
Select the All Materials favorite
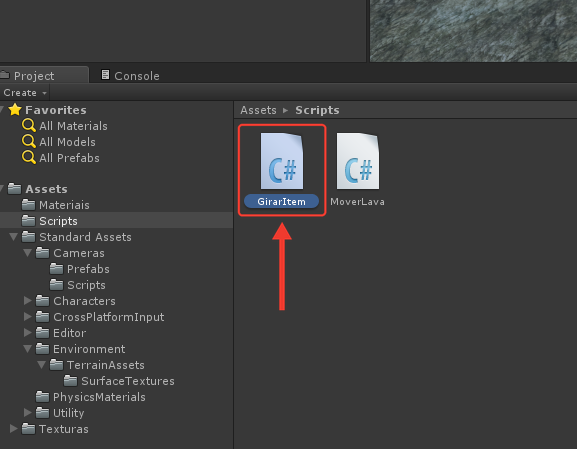[x=73, y=126]
